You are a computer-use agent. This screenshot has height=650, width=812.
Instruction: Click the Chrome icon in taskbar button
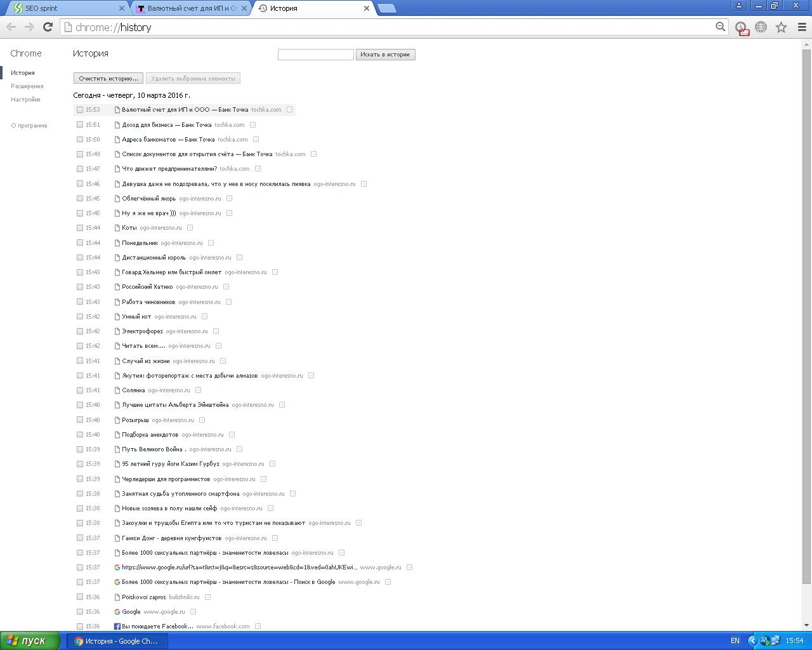tap(79, 641)
